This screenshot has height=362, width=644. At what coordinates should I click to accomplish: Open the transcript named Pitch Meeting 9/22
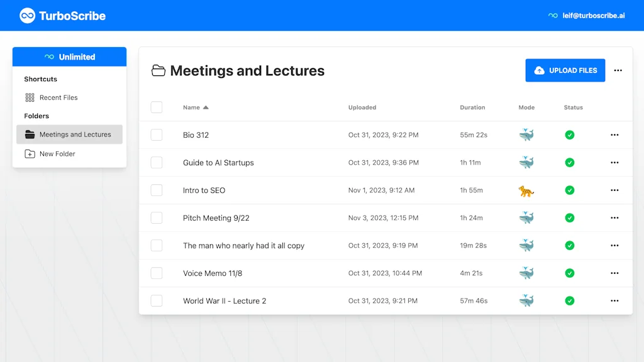215,217
